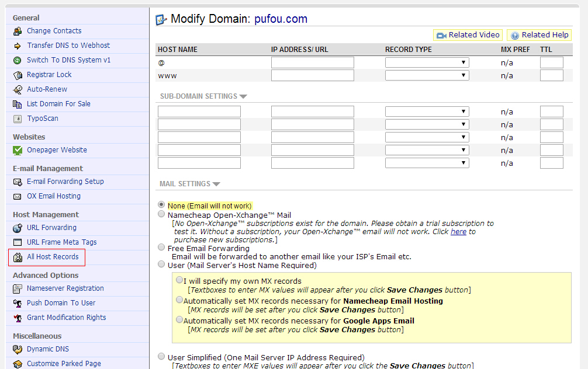Click the OX Email Hosting envelope icon
588x369 pixels.
17,196
